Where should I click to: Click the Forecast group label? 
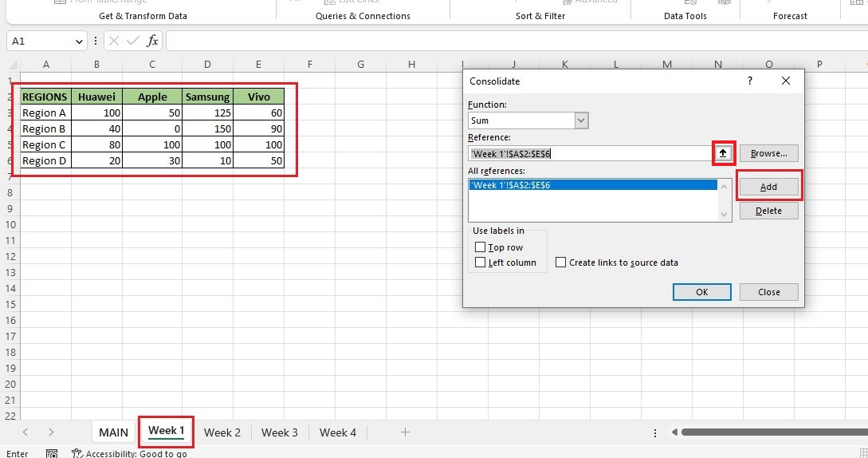[x=790, y=16]
